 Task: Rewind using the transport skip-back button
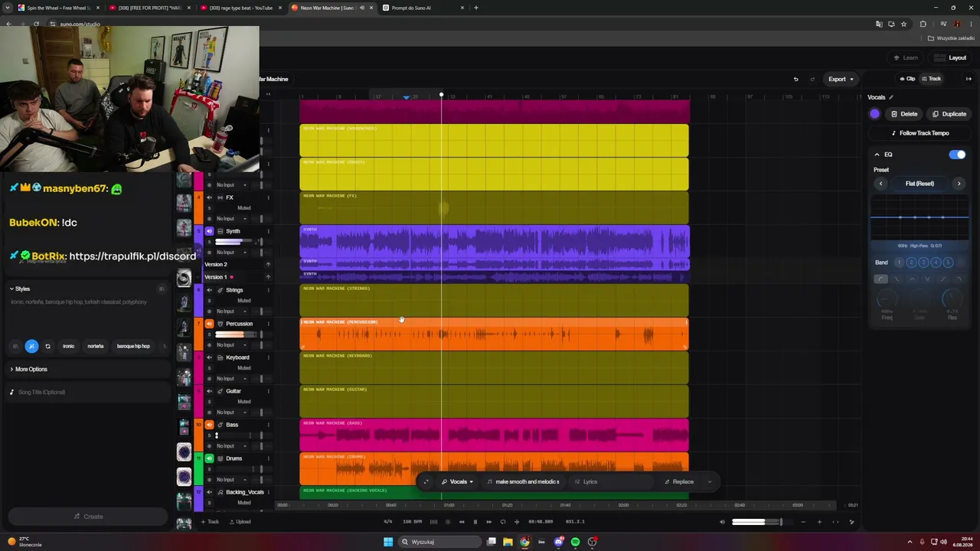(x=462, y=522)
